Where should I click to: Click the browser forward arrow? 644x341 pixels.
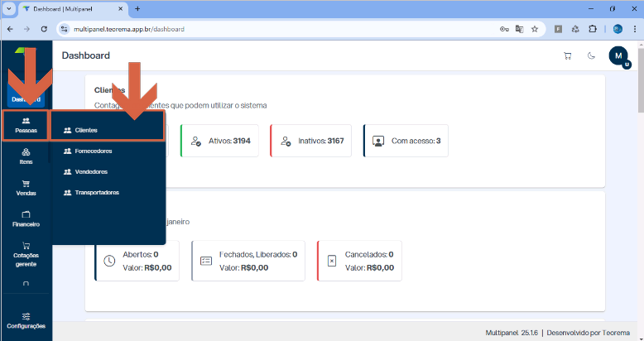pyautogui.click(x=26, y=29)
